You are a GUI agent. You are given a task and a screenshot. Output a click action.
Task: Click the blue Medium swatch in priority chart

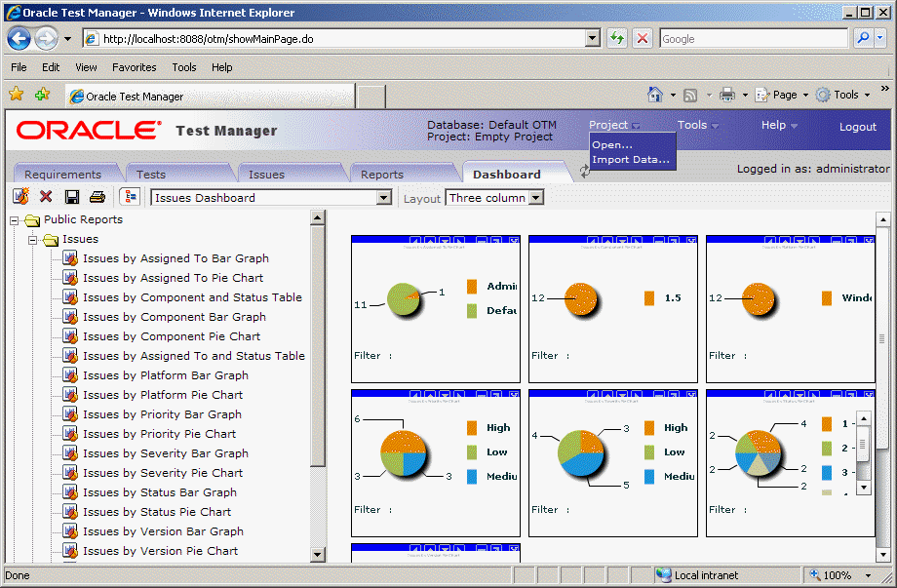[x=472, y=477]
